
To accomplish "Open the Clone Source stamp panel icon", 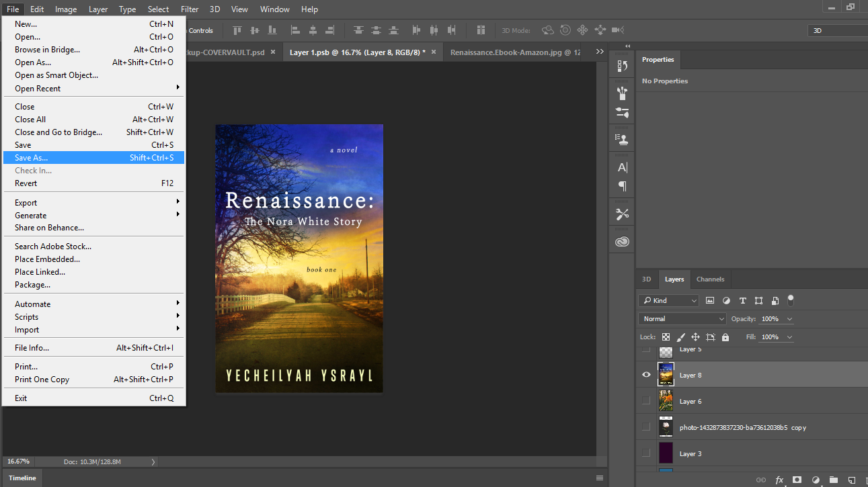I will tap(622, 140).
